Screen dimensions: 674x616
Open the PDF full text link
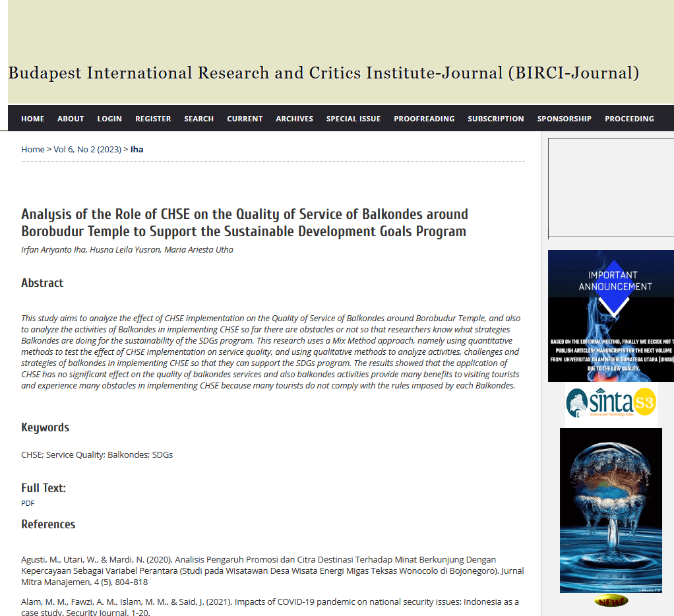click(x=28, y=503)
